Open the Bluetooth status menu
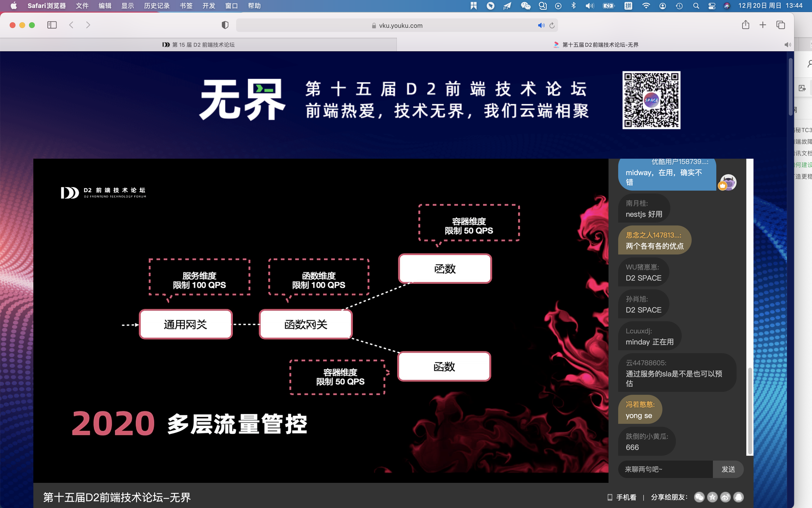 point(573,6)
